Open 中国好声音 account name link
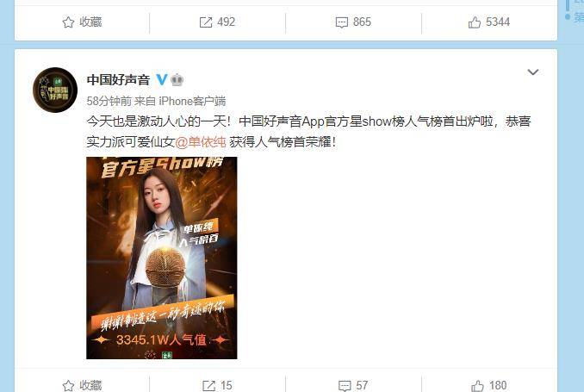This screenshot has height=392, width=584. (118, 80)
